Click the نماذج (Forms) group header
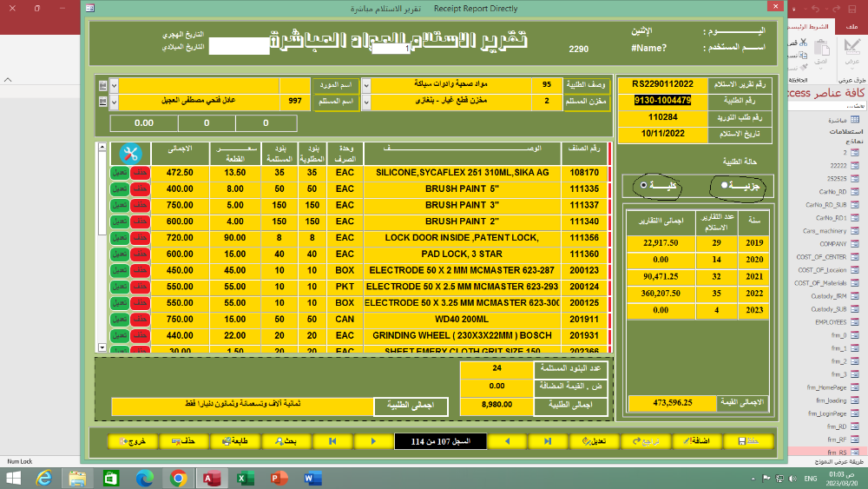This screenshot has height=489, width=868. [854, 142]
